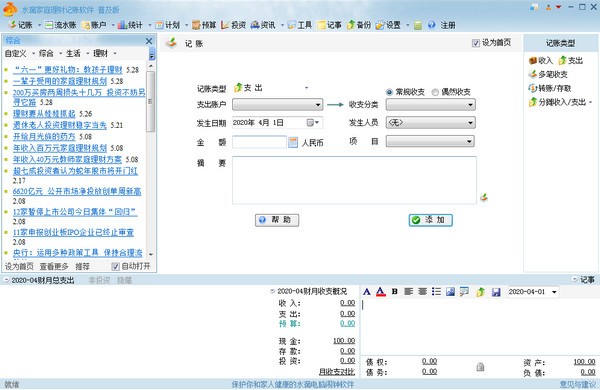Toggle 设为首页 checkbox in 记账 header
This screenshot has height=390, width=600.
pos(476,43)
